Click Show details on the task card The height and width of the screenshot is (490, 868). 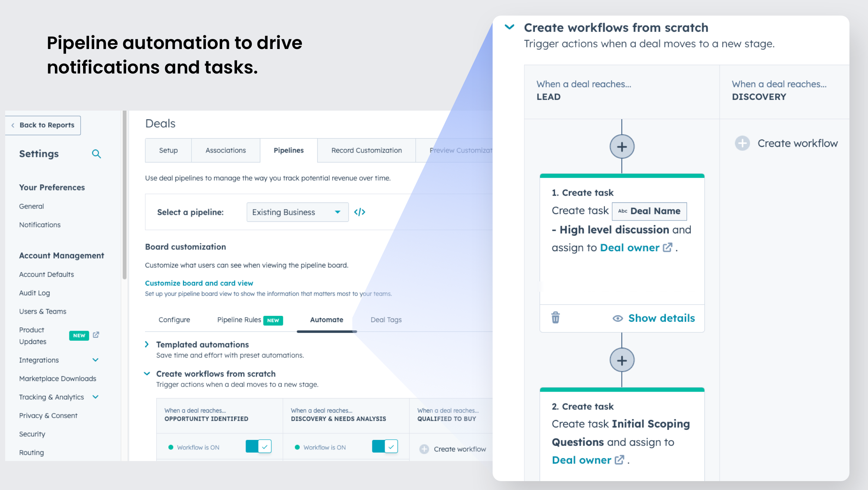click(x=661, y=318)
